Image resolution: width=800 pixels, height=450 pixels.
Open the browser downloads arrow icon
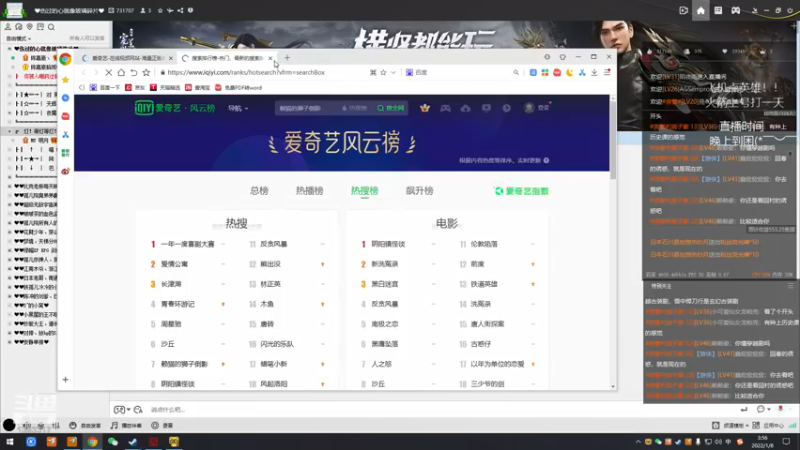coord(594,72)
